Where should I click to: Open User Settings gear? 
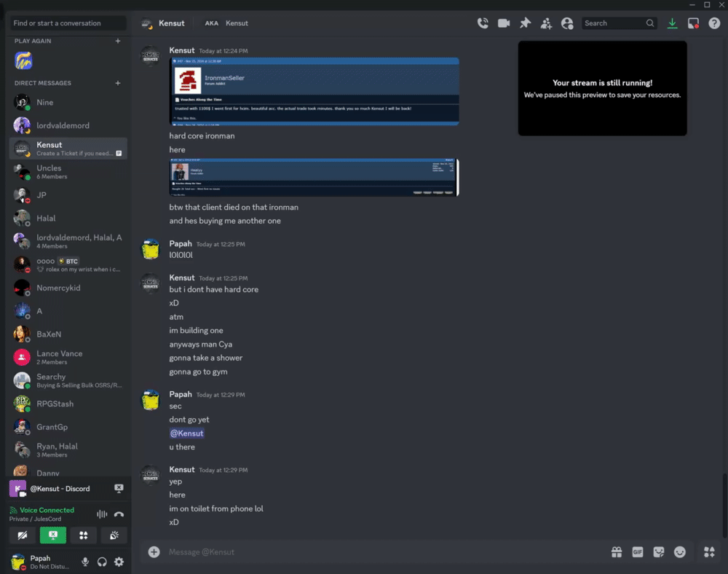click(119, 562)
